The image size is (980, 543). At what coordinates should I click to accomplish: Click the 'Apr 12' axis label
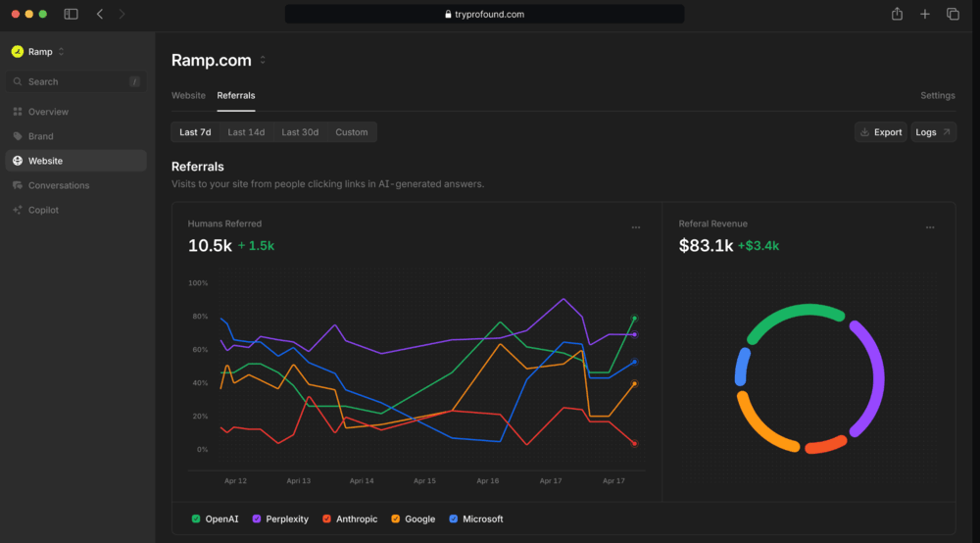[235, 480]
